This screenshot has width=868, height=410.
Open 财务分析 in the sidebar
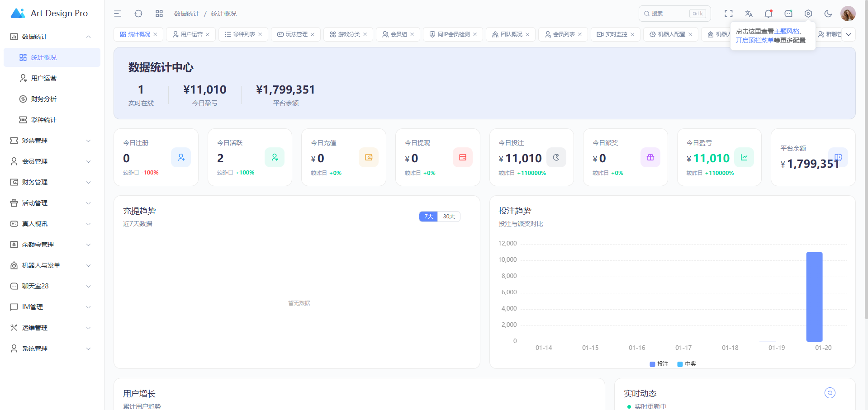click(x=44, y=99)
